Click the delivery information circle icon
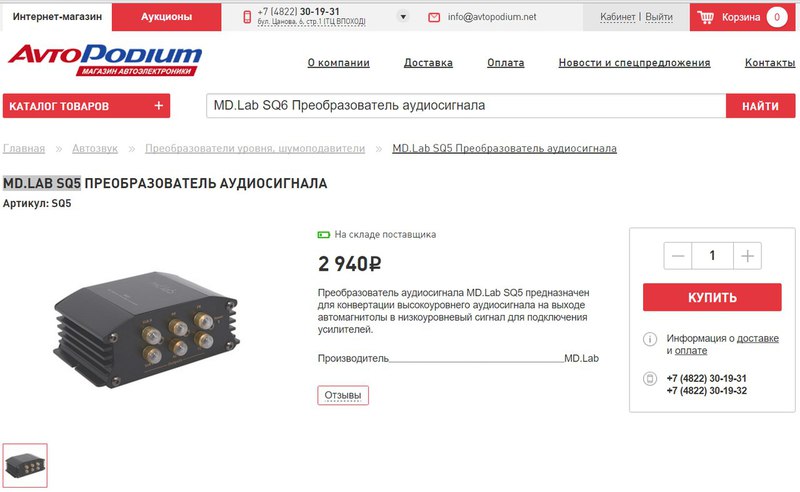The width and height of the screenshot is (800, 492). (x=649, y=339)
